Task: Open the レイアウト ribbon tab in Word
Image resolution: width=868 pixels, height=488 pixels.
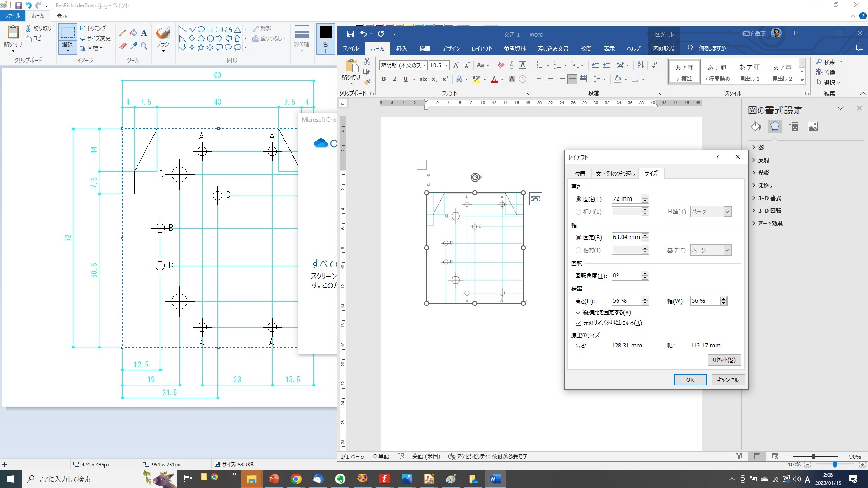Action: (481, 48)
